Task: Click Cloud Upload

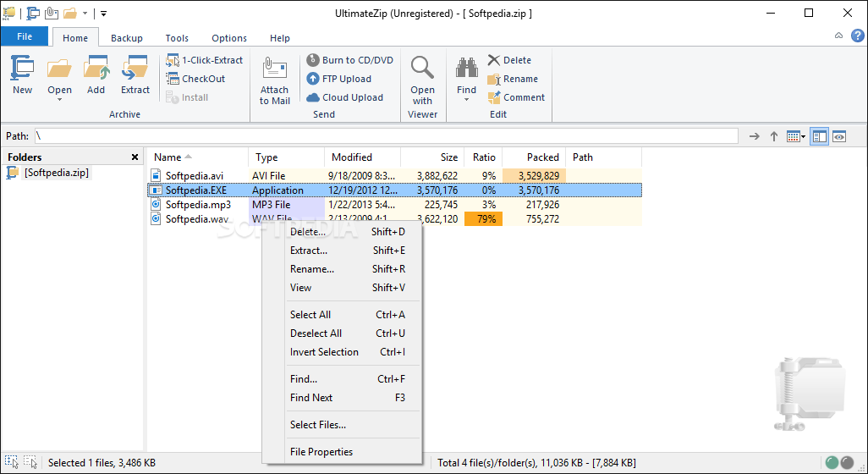Action: pyautogui.click(x=345, y=97)
